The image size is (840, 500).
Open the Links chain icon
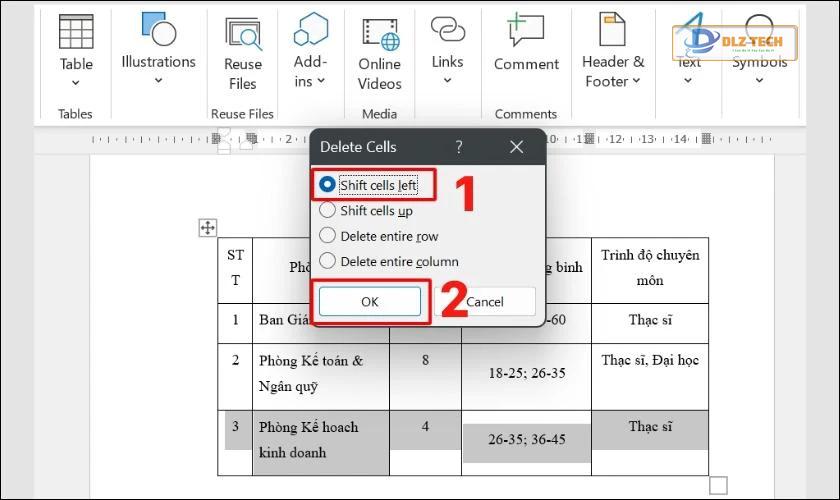[447, 29]
